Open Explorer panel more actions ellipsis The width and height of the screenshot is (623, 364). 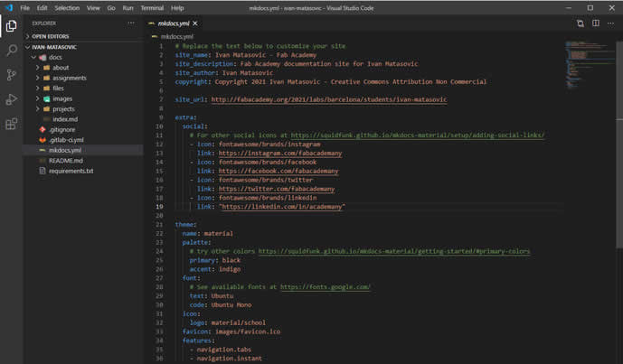click(x=131, y=23)
